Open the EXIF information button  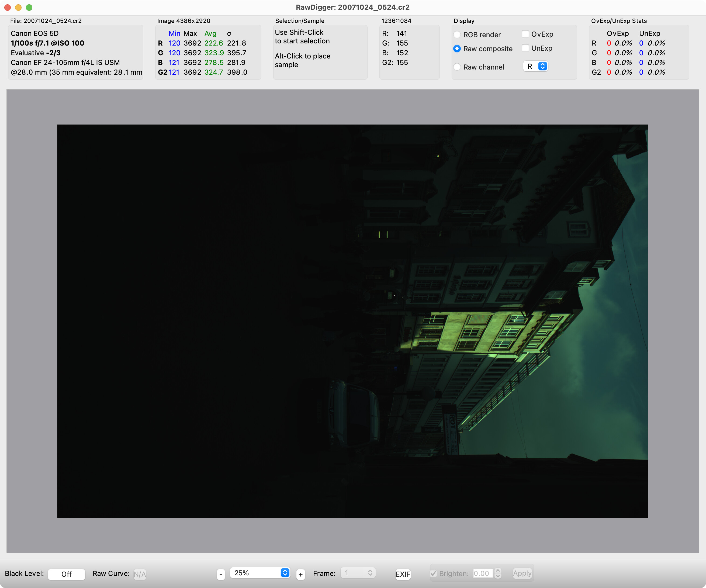pos(403,574)
